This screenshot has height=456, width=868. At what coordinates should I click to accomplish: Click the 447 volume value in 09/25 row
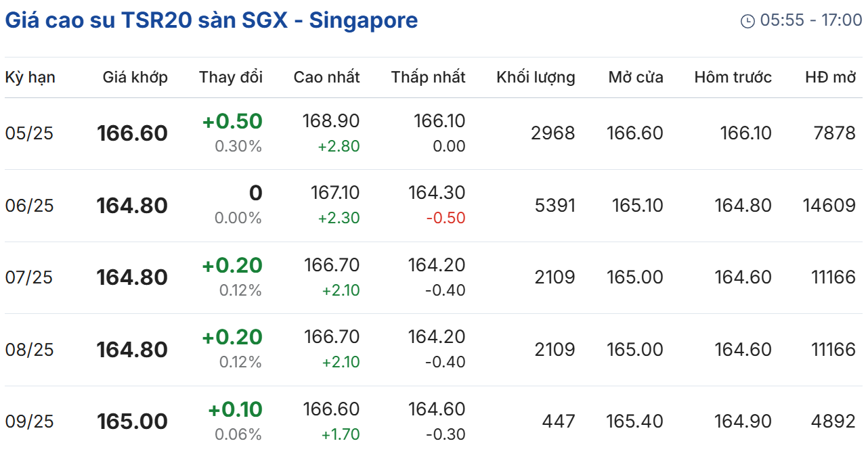tap(558, 421)
